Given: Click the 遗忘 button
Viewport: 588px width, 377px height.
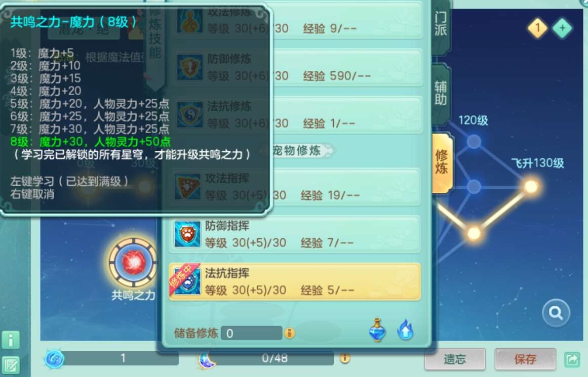Looking at the screenshot, I should coord(455,359).
